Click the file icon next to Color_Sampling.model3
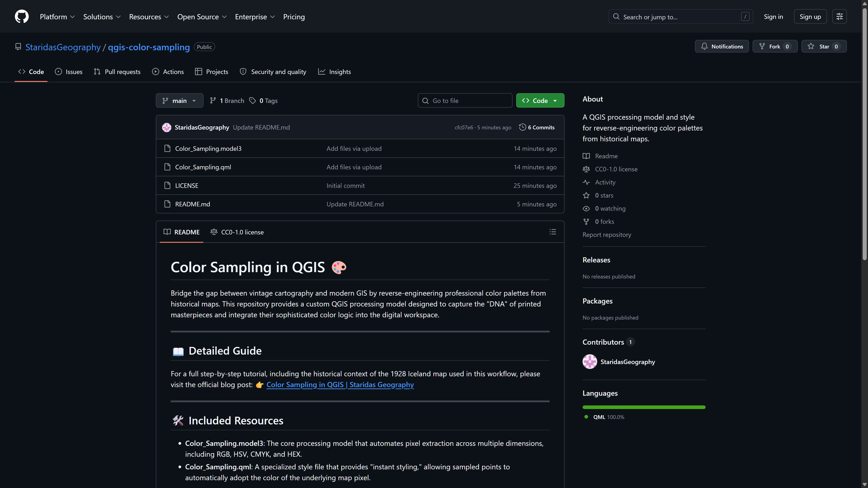 tap(167, 149)
